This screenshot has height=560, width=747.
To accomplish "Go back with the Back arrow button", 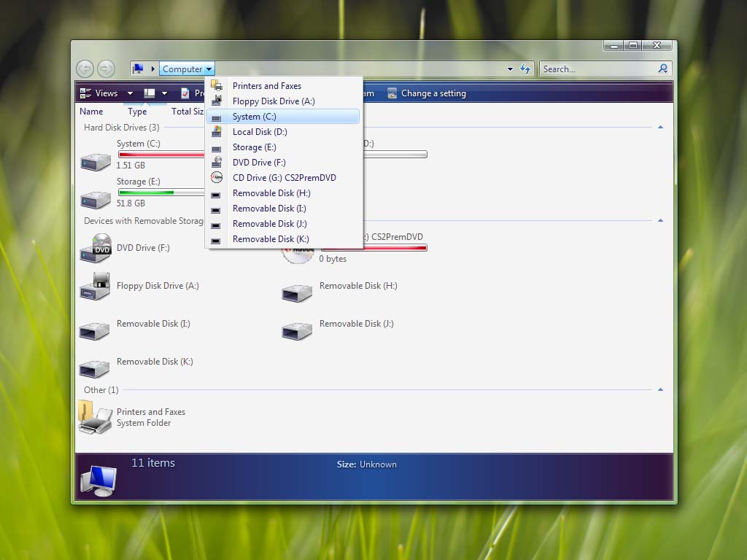I will tap(85, 69).
